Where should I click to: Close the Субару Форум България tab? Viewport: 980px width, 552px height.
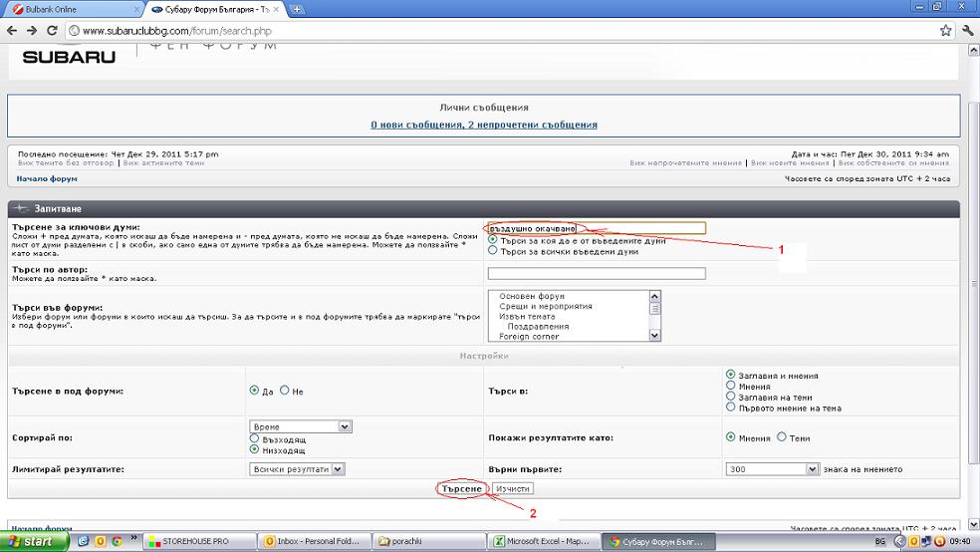click(x=276, y=9)
